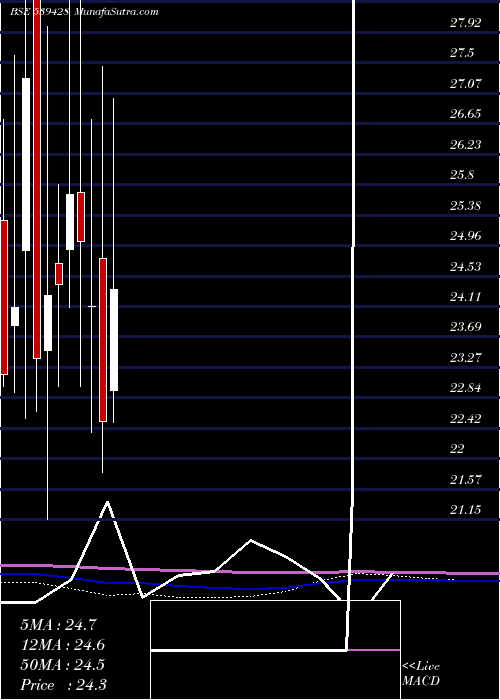Click the 21.57 price axis label
This screenshot has height=700, width=500.
pos(466,480)
